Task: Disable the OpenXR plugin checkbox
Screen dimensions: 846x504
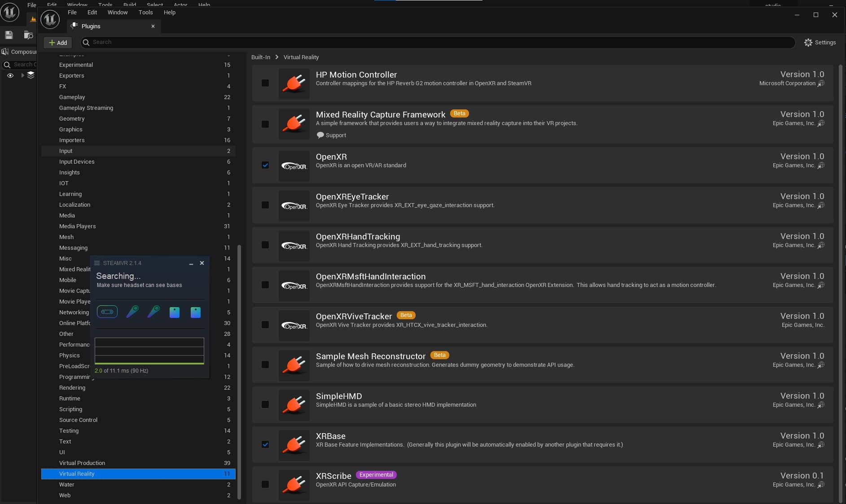Action: 265,165
